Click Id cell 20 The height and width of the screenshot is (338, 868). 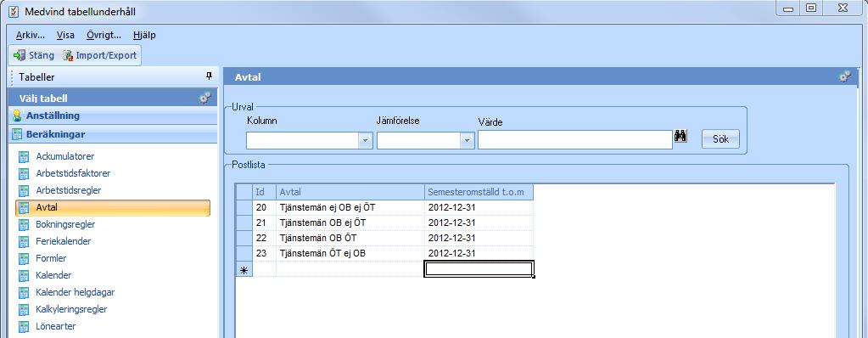[x=264, y=207]
